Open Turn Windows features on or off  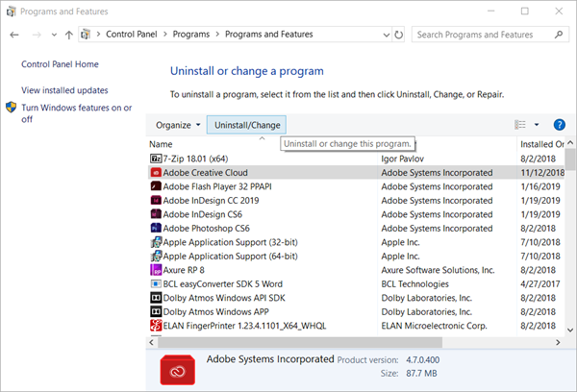(77, 113)
